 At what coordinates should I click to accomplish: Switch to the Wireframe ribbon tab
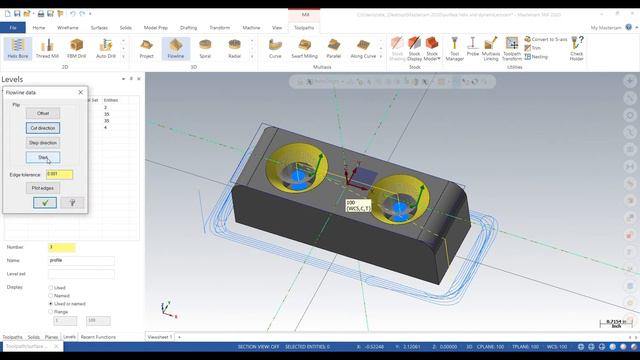tap(68, 28)
